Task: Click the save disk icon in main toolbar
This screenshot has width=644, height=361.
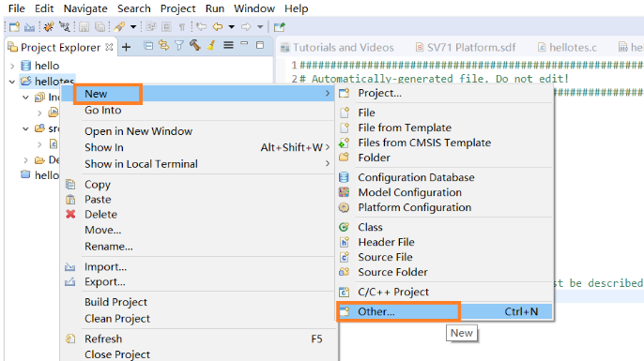Action: (x=84, y=27)
